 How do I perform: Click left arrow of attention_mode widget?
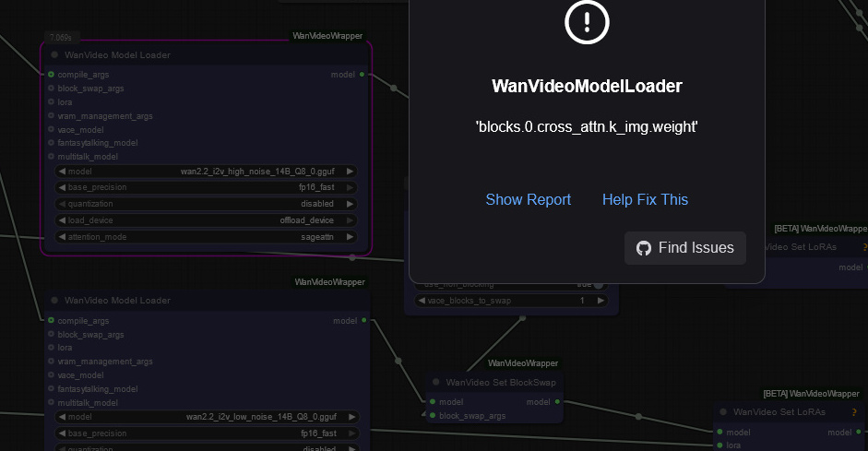point(62,237)
